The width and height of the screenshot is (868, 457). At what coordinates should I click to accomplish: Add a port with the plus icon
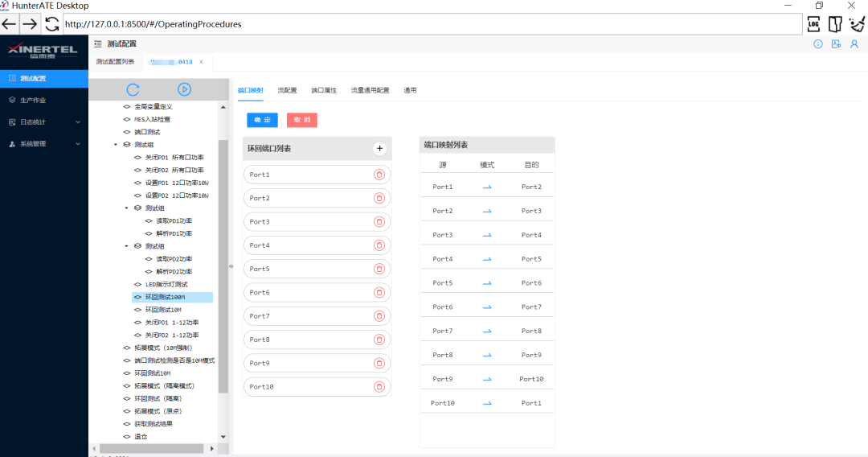pos(379,148)
